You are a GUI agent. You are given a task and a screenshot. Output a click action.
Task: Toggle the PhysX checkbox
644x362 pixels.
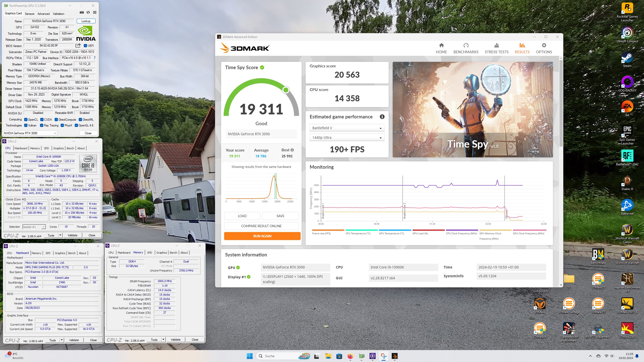click(x=62, y=125)
